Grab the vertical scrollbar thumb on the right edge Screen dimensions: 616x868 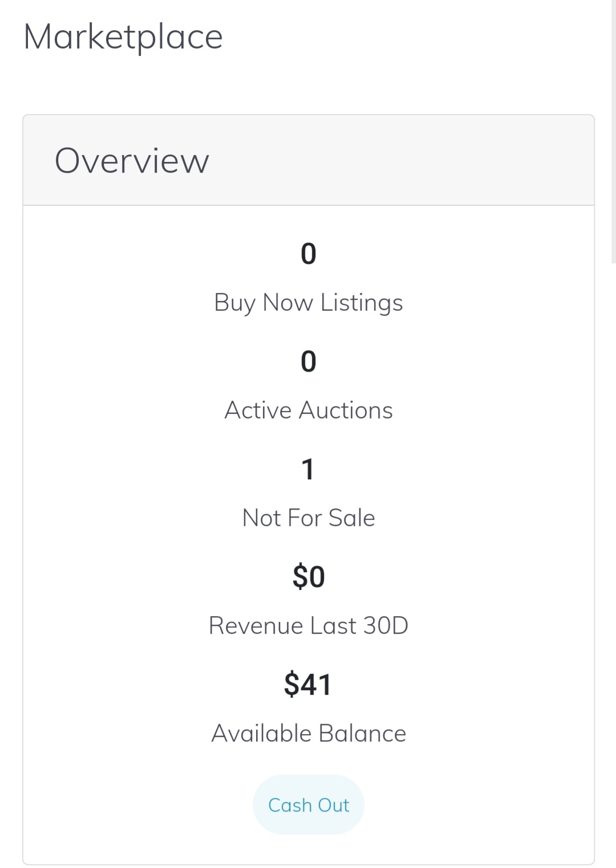pos(614,131)
